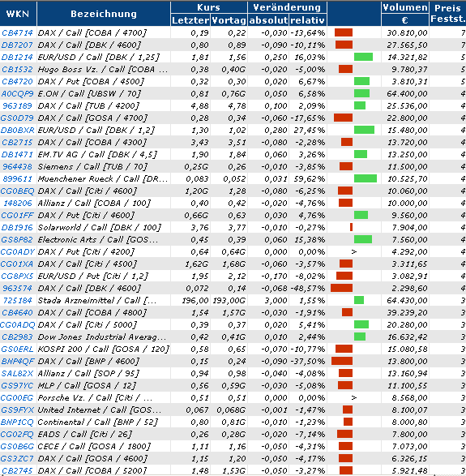Open WKN link GS0D79

[x=17, y=118]
